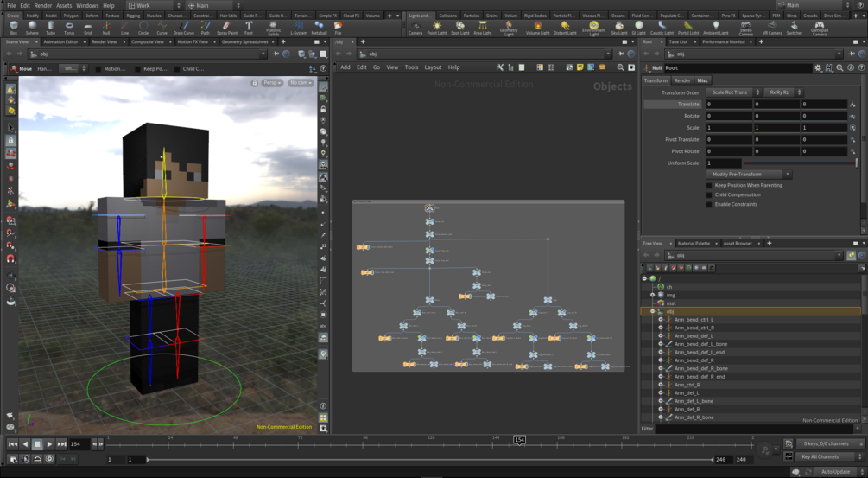Add a Spot Light from the shelf

point(460,28)
